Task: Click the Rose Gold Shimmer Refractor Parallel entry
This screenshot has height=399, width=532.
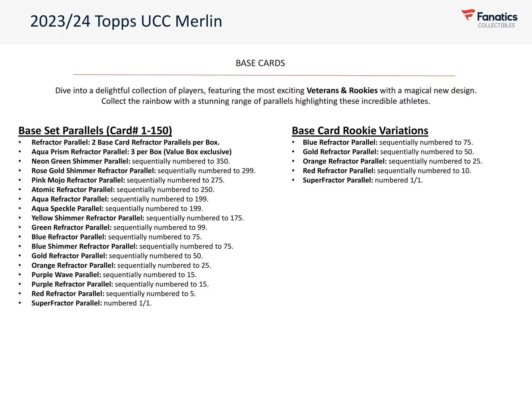Action: 143,171
